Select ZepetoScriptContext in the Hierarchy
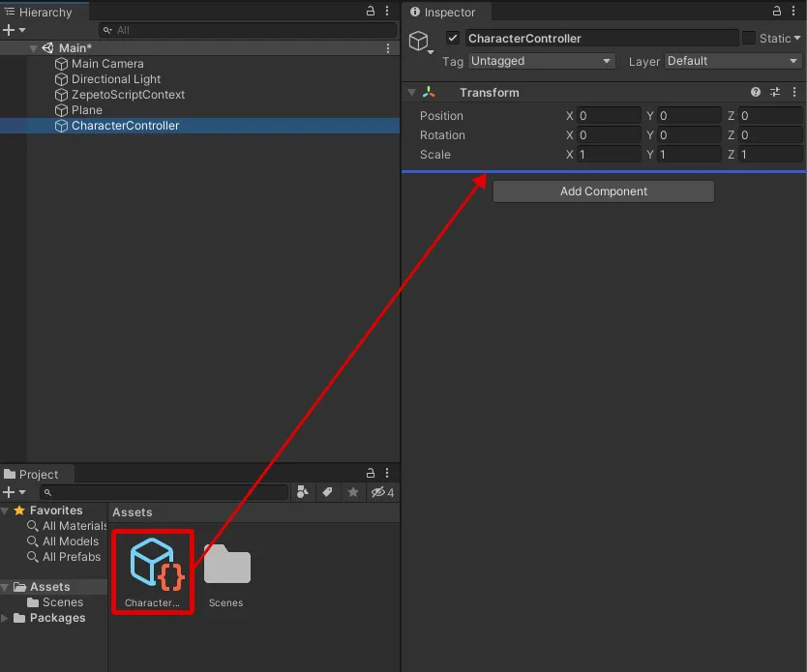 coord(128,95)
